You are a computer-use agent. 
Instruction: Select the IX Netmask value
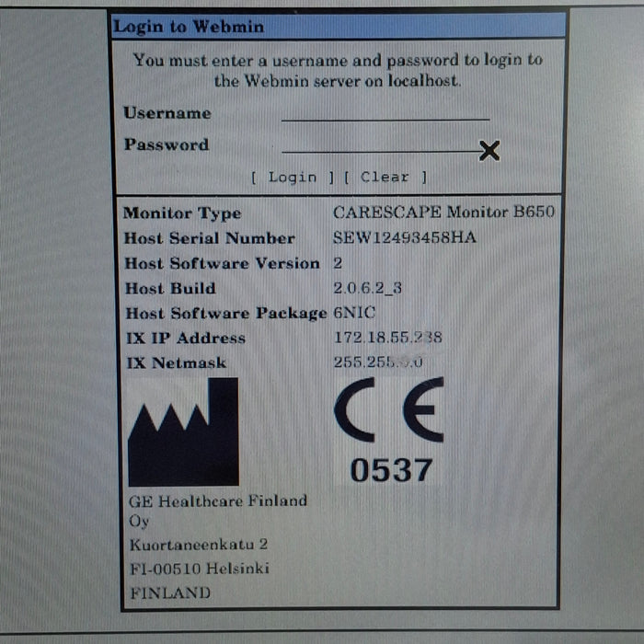click(378, 362)
